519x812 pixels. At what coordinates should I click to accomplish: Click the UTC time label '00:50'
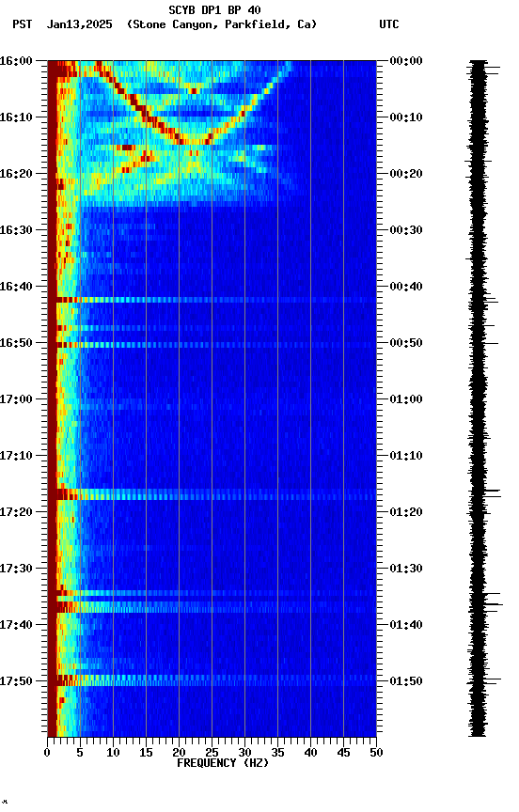coord(406,343)
